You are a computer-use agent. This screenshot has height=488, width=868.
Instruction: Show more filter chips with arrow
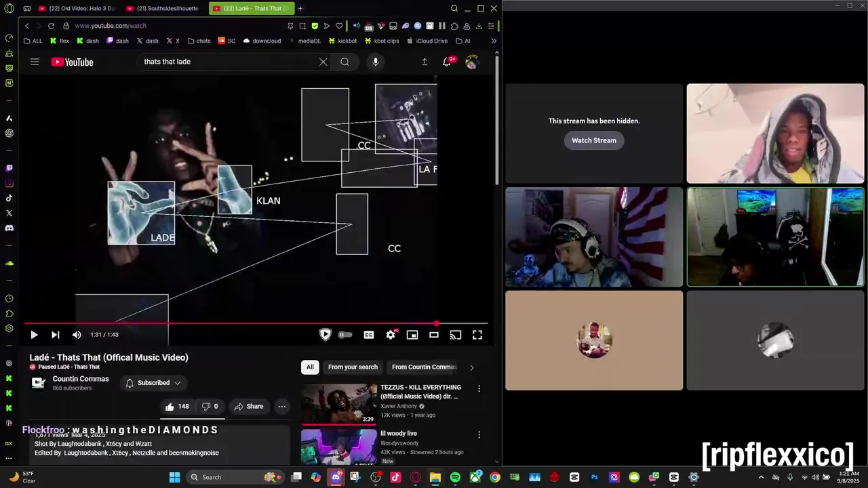click(472, 367)
